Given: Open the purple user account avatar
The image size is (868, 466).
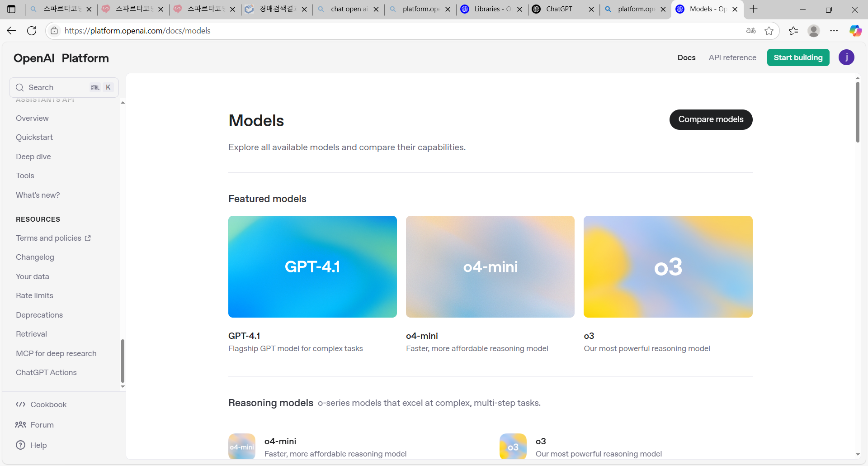Looking at the screenshot, I should [846, 57].
